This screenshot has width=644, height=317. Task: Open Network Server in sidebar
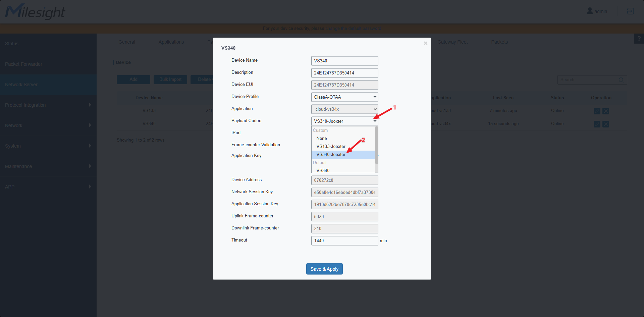(x=48, y=85)
